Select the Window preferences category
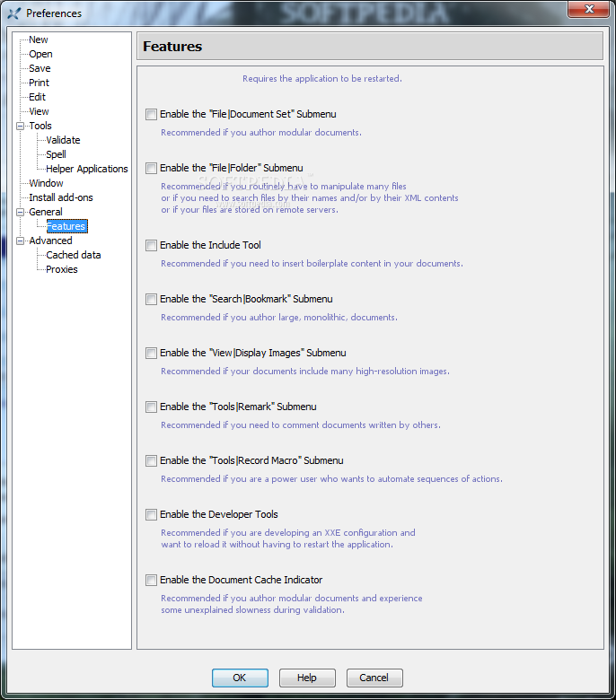The height and width of the screenshot is (700, 616). click(x=46, y=183)
